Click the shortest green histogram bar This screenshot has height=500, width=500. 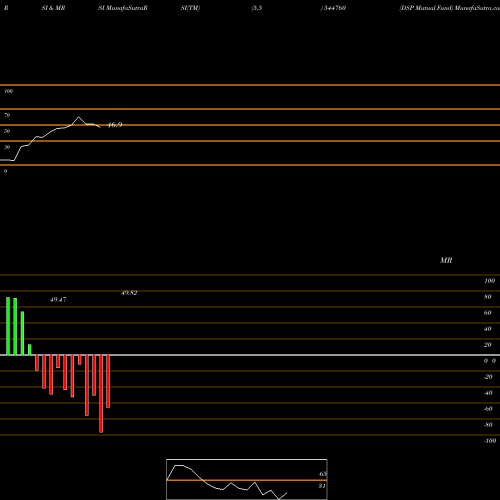click(30, 350)
